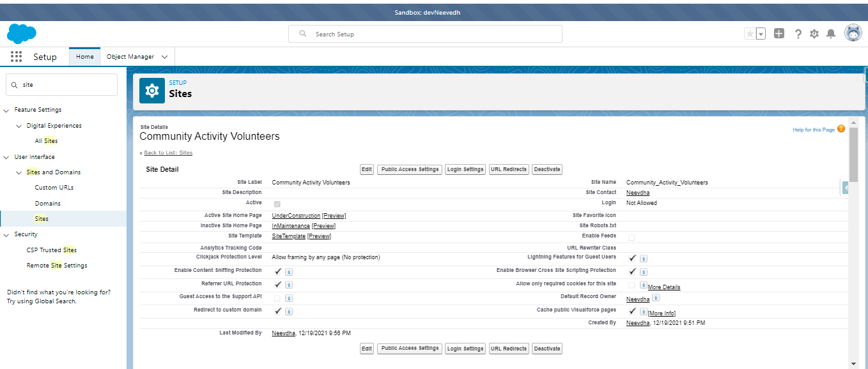Collapse the Sites and Domains section
The image size is (868, 369).
[19, 172]
